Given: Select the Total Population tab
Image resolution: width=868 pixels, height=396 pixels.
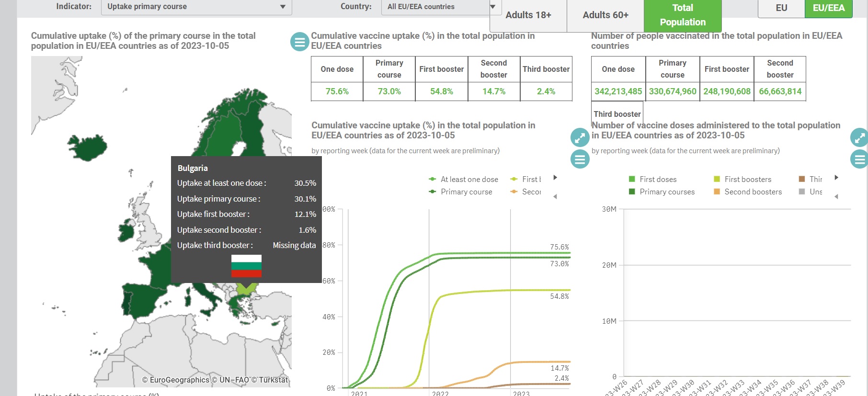Looking at the screenshot, I should point(683,15).
